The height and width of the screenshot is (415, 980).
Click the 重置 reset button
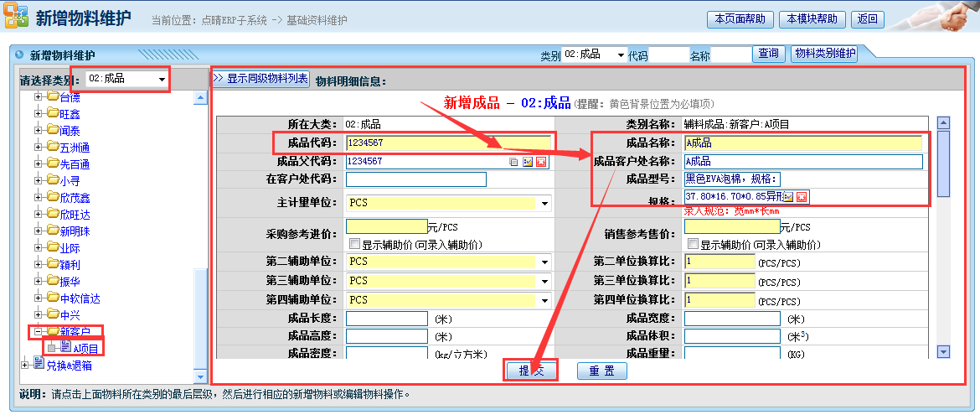(x=601, y=371)
